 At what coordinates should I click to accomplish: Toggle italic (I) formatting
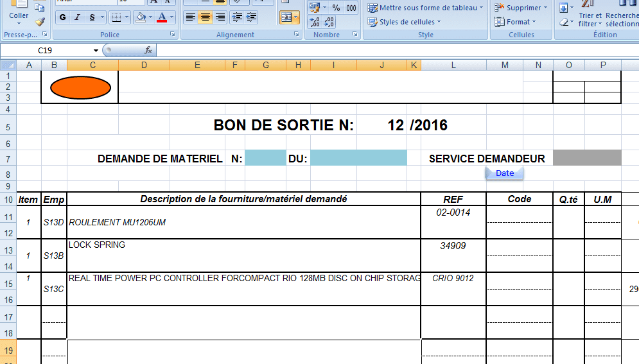[77, 17]
